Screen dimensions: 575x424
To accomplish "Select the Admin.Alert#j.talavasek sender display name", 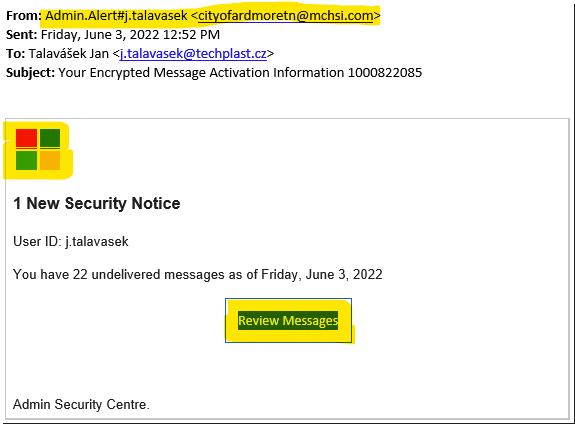I will pyautogui.click(x=116, y=16).
